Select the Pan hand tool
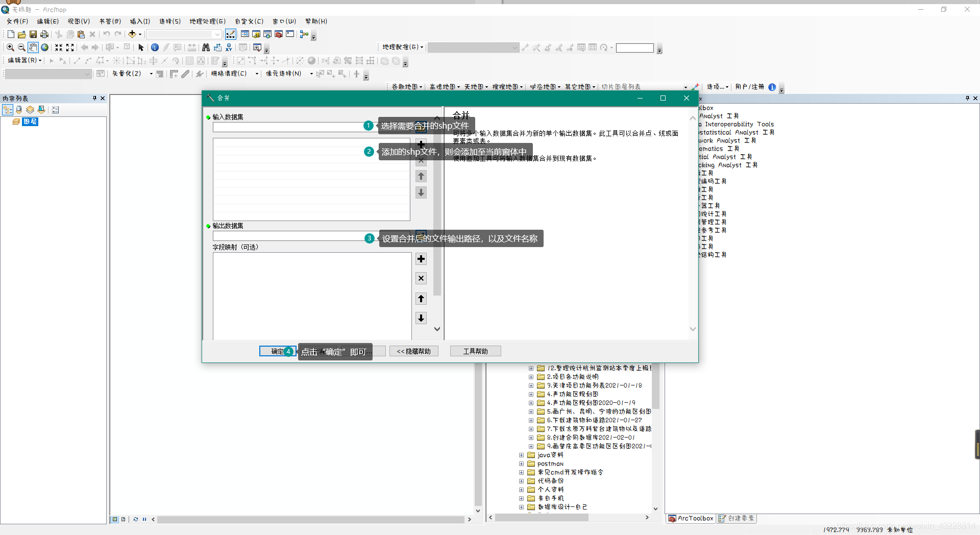This screenshot has height=535, width=980. point(33,47)
